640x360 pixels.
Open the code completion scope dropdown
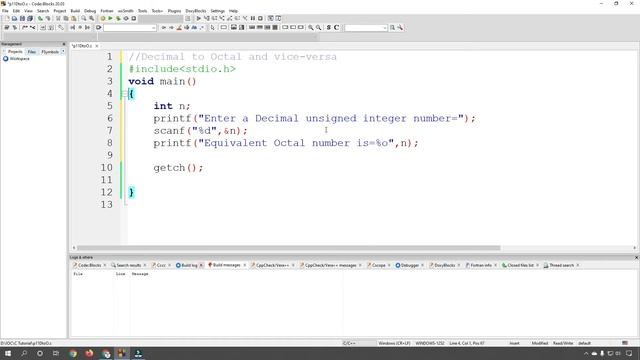(x=130, y=27)
